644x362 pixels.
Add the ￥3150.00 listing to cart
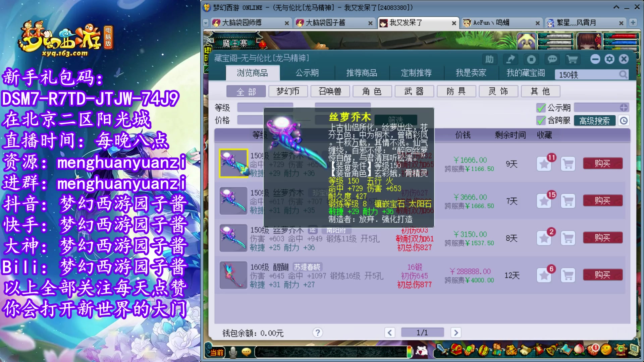pos(568,238)
